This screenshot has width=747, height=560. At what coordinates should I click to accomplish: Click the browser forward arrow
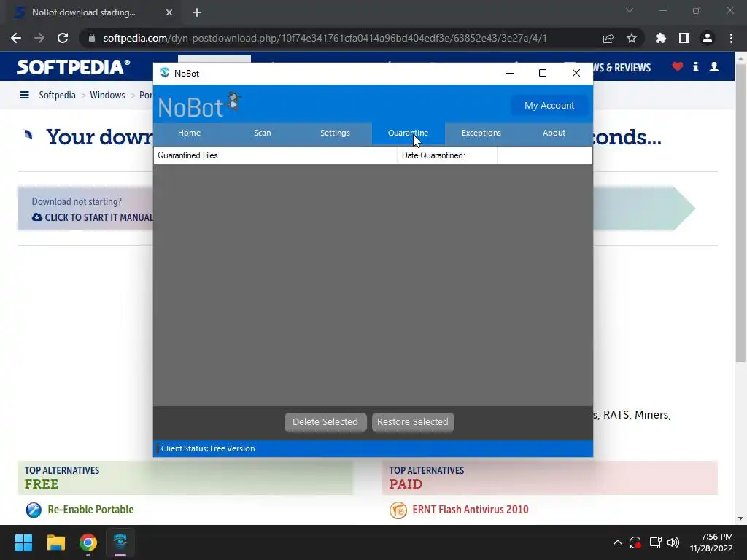(39, 38)
